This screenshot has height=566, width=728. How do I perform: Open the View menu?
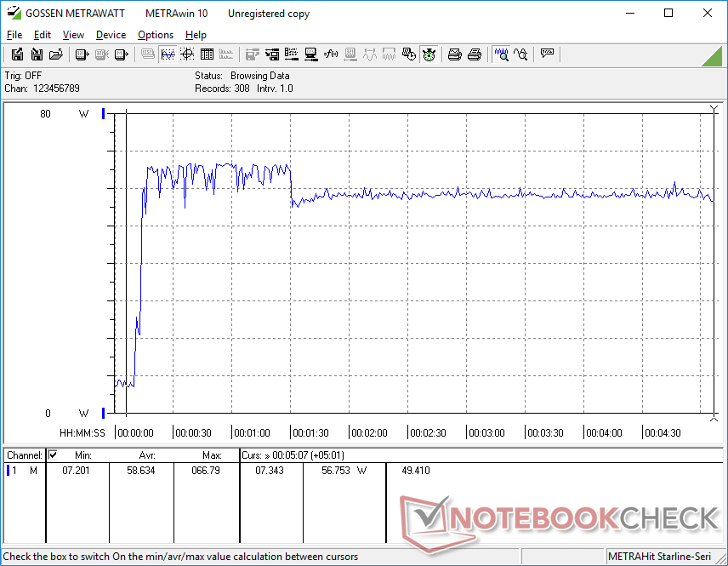tap(73, 35)
